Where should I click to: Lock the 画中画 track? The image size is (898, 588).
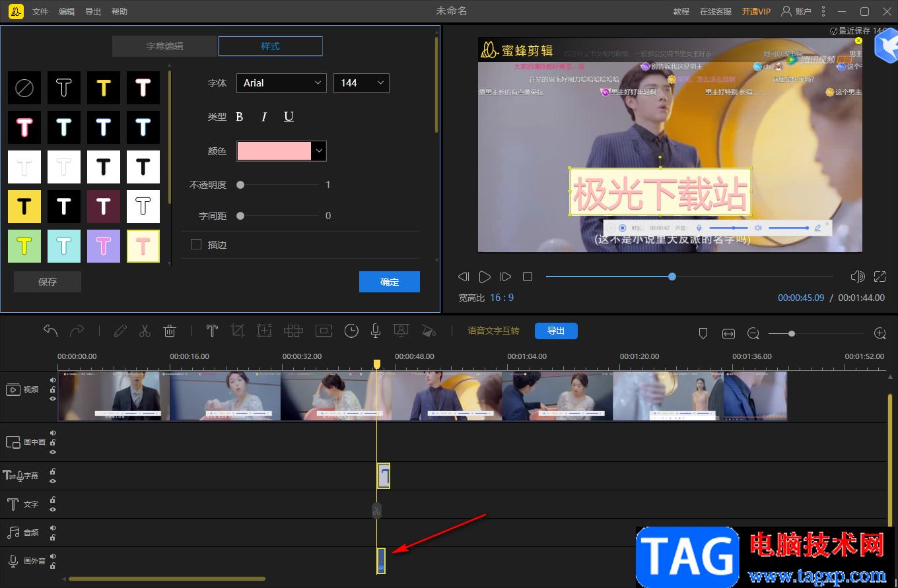point(53,443)
